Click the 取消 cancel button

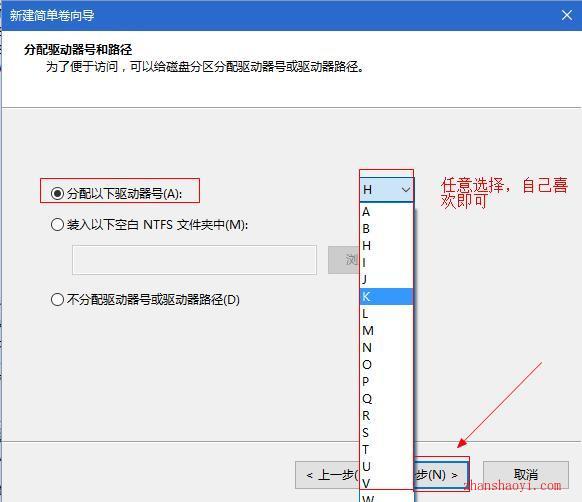(526, 475)
